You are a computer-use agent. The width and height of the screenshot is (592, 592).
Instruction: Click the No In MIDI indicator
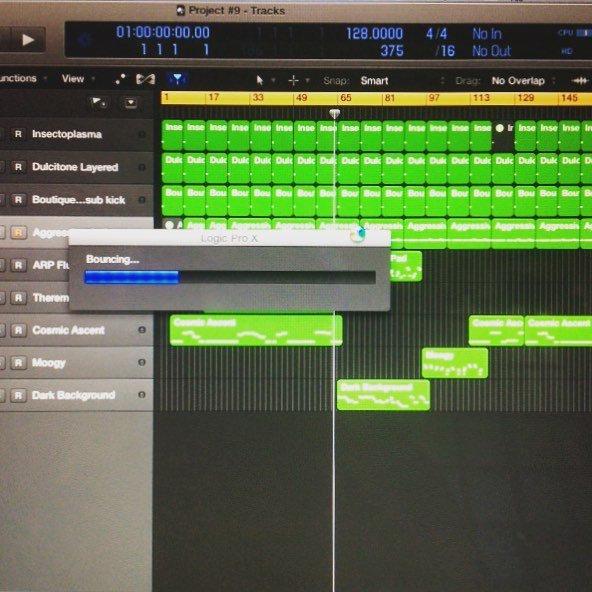[487, 34]
